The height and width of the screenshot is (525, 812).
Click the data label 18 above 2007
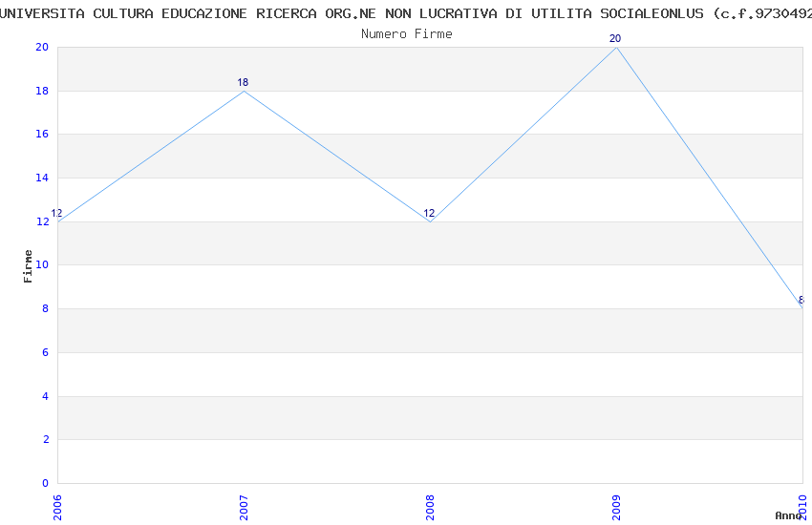coord(243,82)
